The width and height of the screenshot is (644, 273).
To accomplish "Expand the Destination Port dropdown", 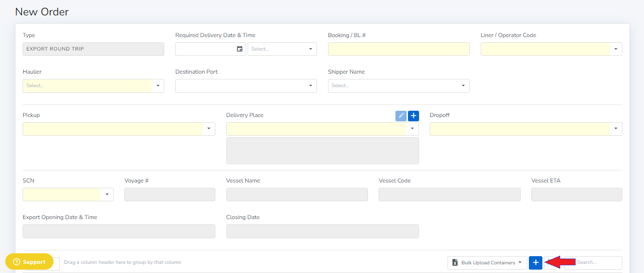I will (310, 86).
